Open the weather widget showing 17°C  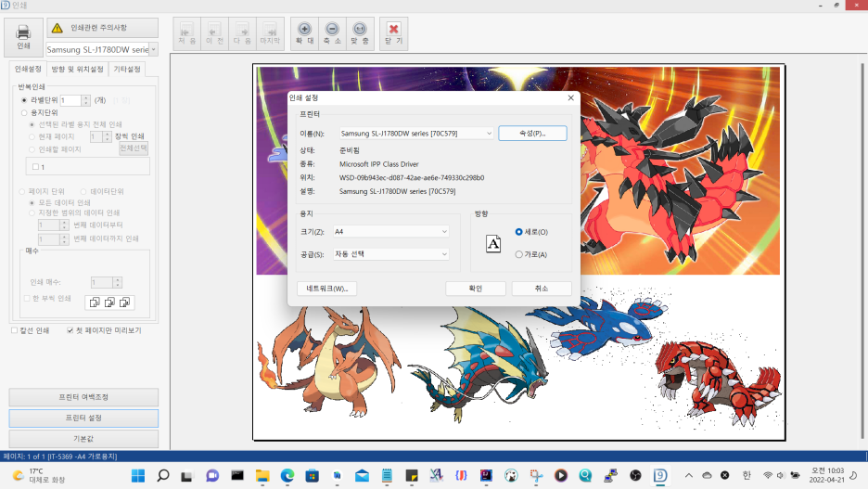[x=38, y=475]
